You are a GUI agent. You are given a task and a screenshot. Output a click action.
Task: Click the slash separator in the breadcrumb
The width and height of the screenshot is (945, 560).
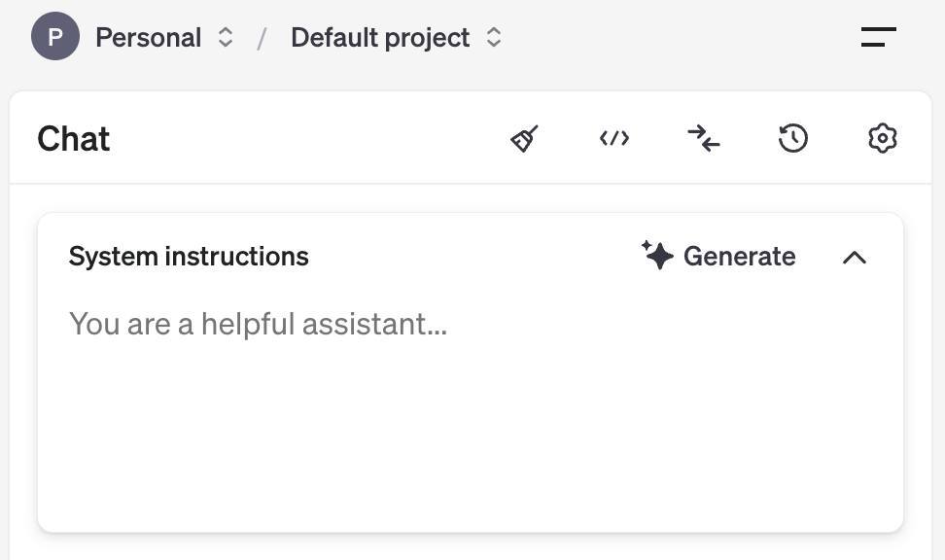pyautogui.click(x=262, y=39)
